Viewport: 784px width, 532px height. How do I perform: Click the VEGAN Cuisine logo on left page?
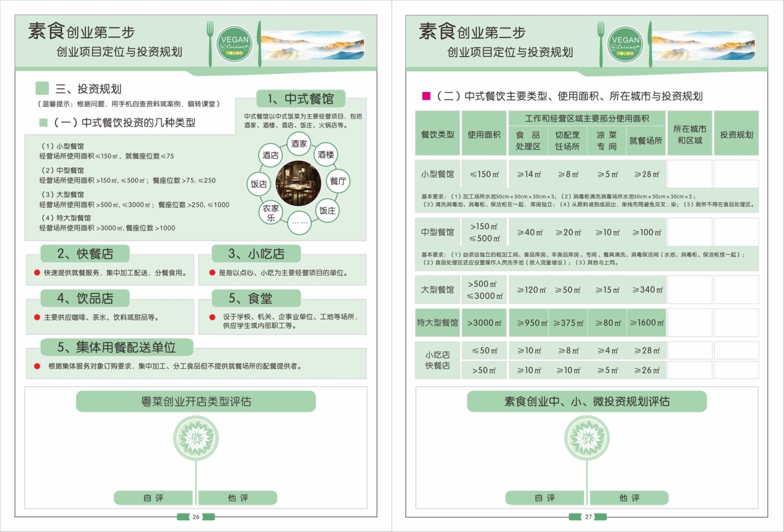click(235, 44)
